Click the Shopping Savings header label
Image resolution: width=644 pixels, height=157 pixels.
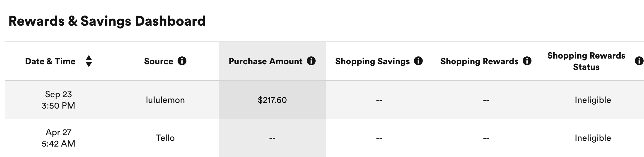pos(372,61)
